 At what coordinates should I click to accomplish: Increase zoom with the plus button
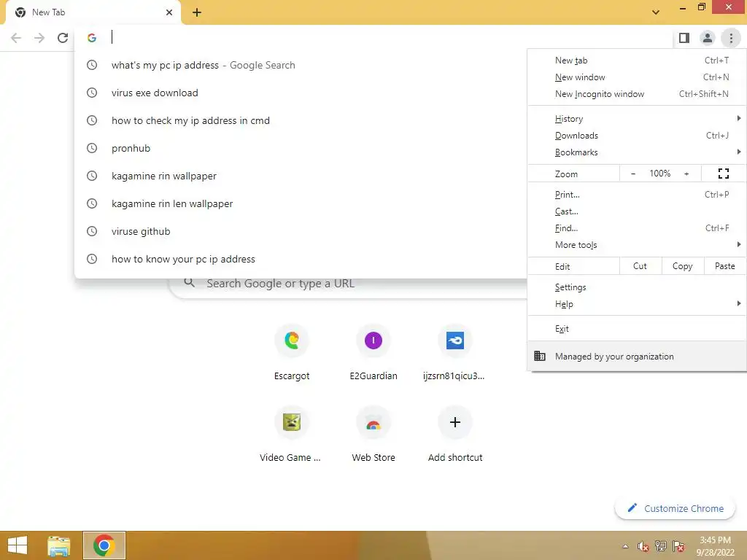(x=686, y=174)
